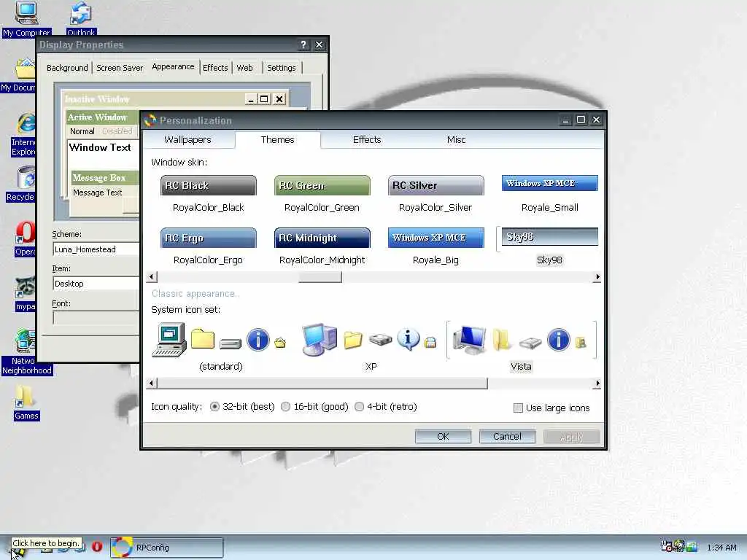Click window skin scrollbar left arrow
Viewport: 747px width, 560px height.
pyautogui.click(x=152, y=276)
